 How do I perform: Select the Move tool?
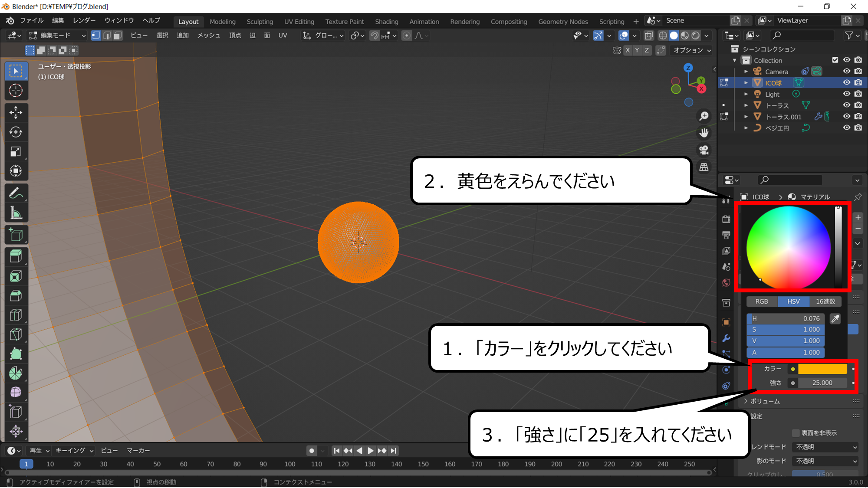(x=16, y=113)
